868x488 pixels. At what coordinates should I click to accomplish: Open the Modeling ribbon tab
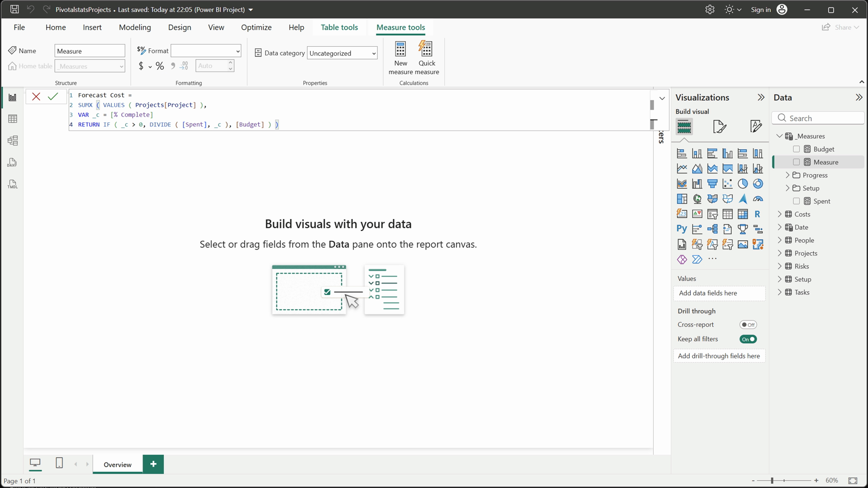tap(135, 27)
